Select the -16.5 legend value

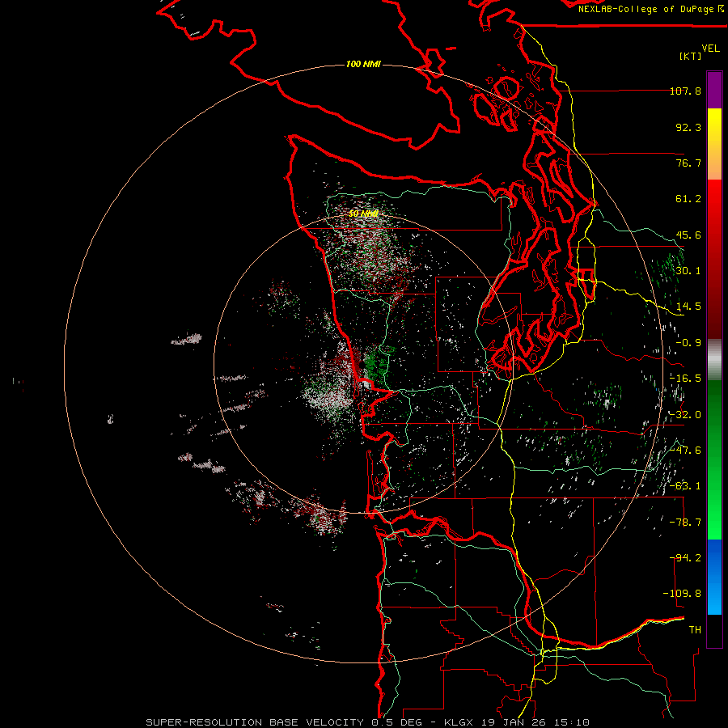coord(685,379)
